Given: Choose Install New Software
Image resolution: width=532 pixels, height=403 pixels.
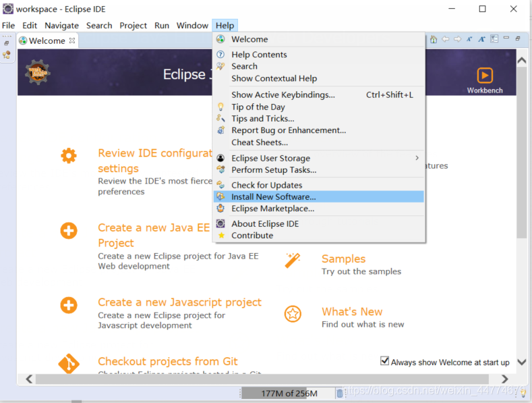Looking at the screenshot, I should click(319, 196).
